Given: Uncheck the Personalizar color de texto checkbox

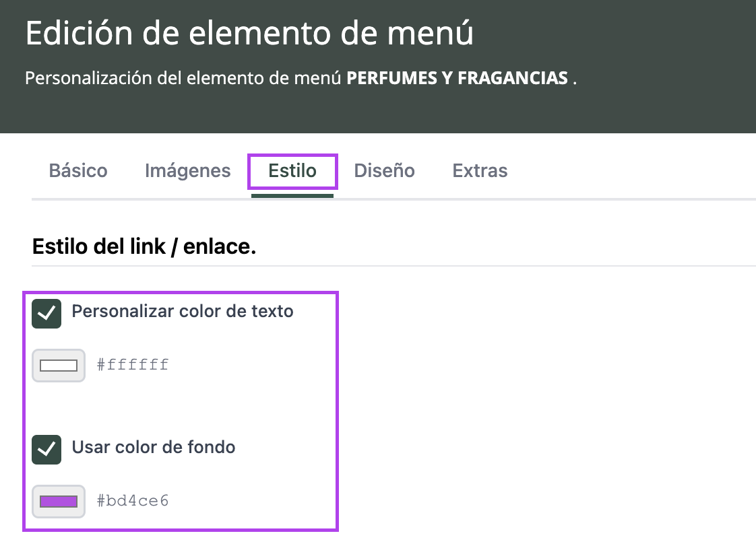Looking at the screenshot, I should 46,314.
